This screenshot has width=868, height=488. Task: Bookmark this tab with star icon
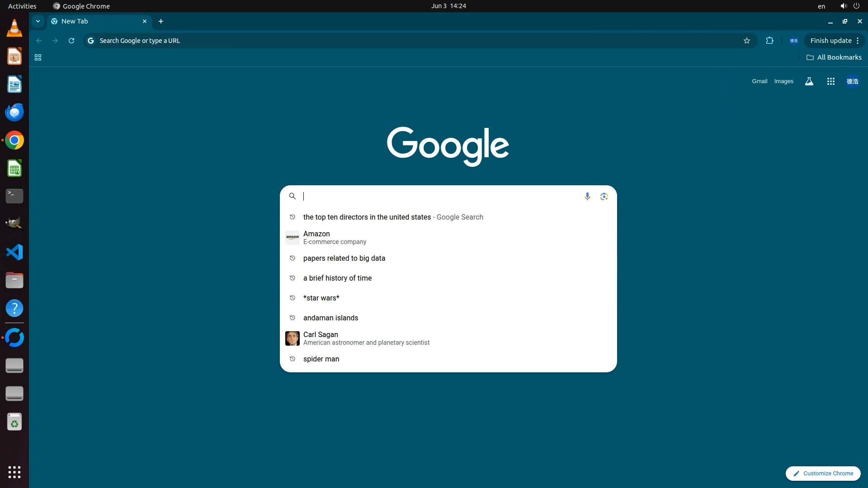(746, 41)
